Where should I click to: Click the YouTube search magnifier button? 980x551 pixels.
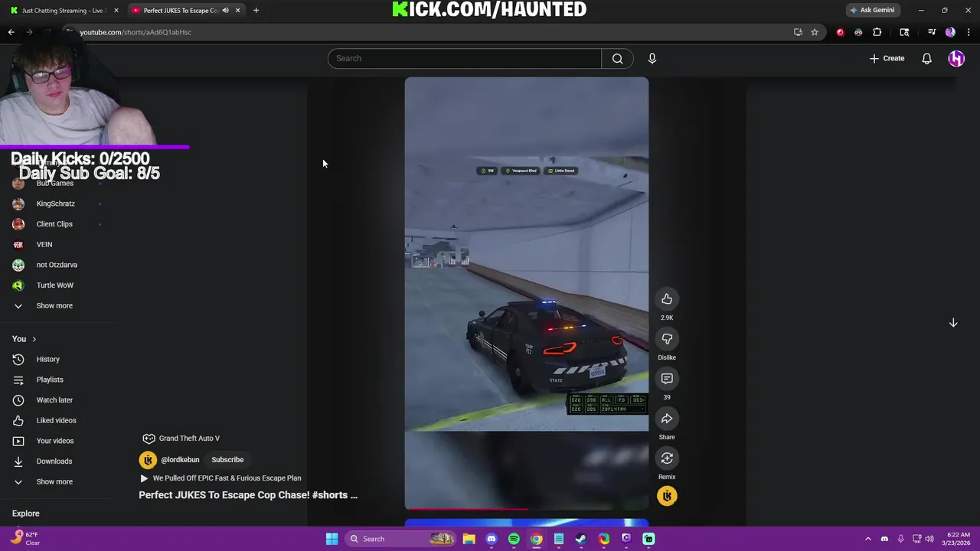point(617,58)
